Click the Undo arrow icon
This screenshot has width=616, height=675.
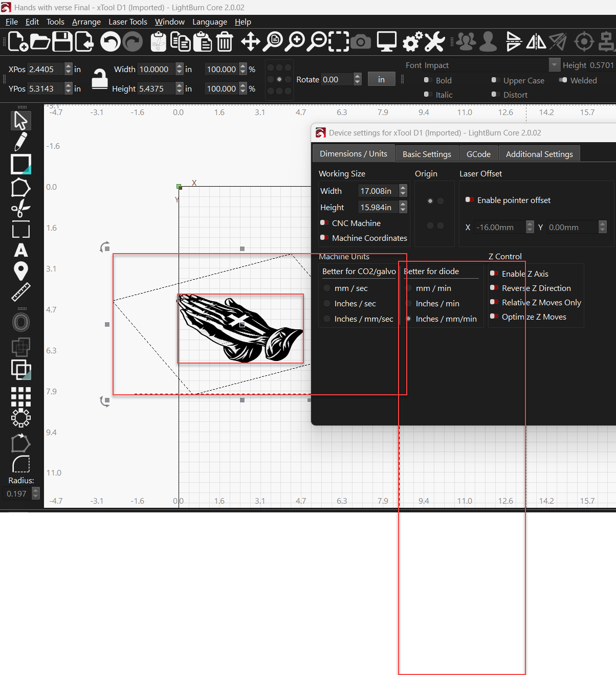(110, 41)
